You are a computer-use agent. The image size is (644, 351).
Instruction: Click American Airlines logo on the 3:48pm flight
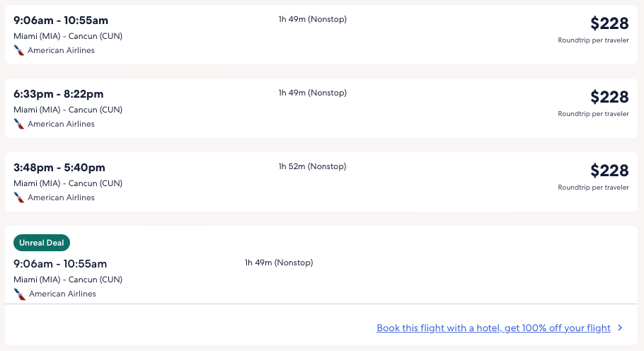point(19,197)
